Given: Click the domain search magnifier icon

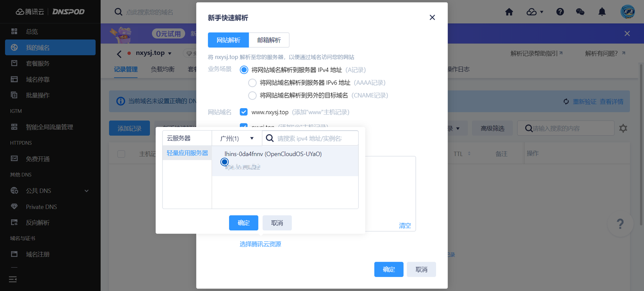Looking at the screenshot, I should pyautogui.click(x=118, y=12).
